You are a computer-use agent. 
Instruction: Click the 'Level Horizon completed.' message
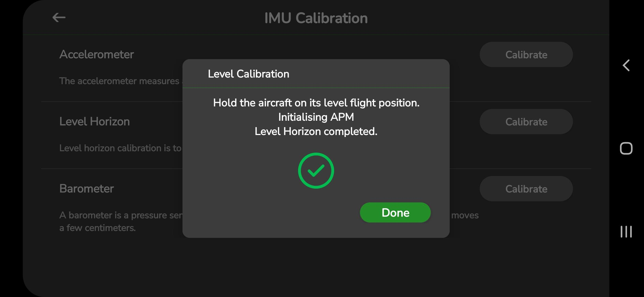(x=316, y=131)
